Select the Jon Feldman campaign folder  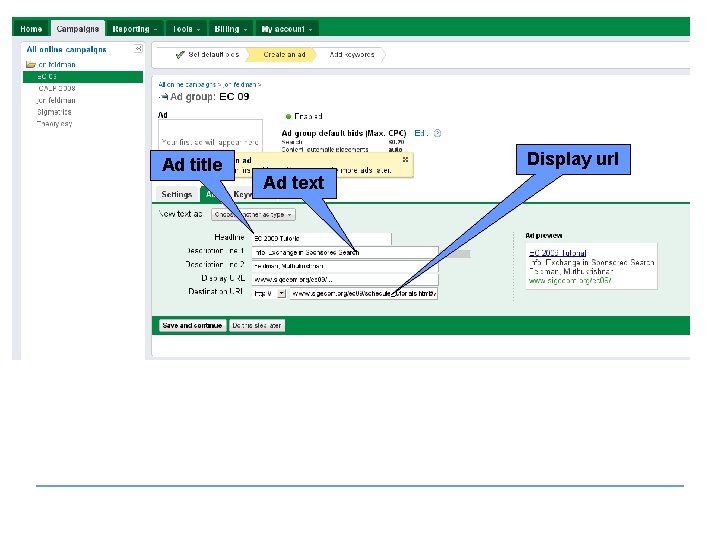coord(57,64)
